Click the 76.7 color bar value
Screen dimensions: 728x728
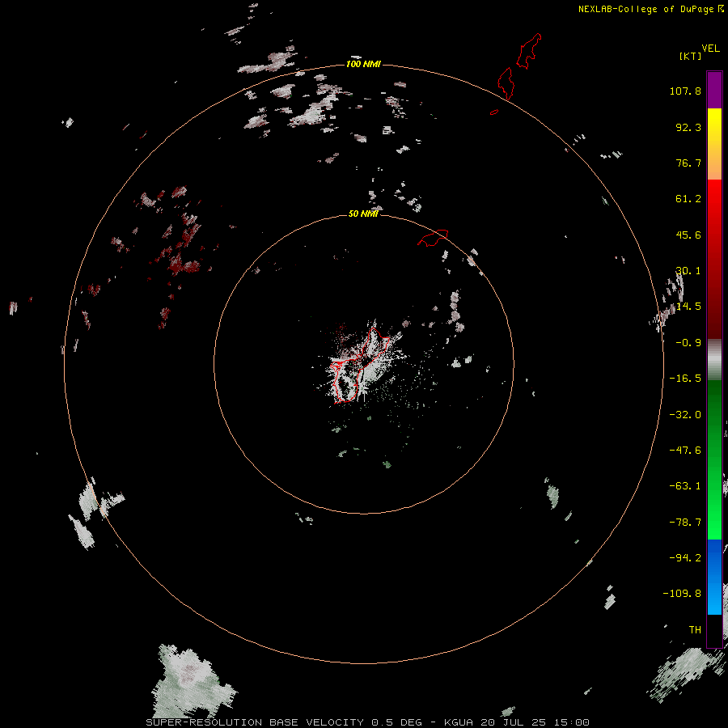[x=688, y=163]
